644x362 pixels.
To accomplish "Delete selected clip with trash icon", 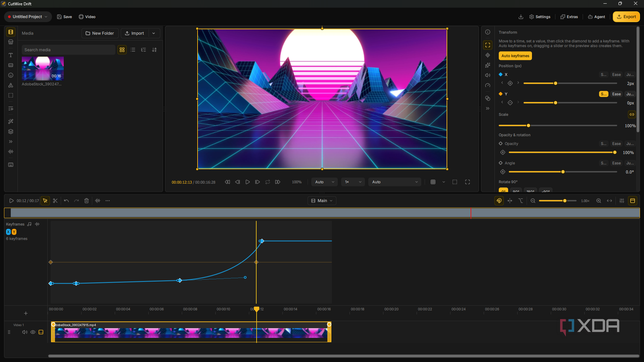I will (x=87, y=201).
